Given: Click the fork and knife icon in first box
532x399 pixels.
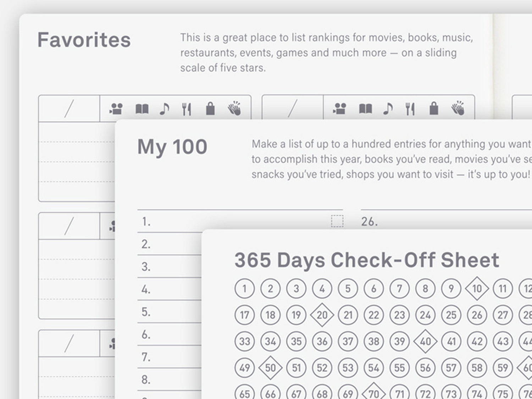Looking at the screenshot, I should pyautogui.click(x=187, y=109).
